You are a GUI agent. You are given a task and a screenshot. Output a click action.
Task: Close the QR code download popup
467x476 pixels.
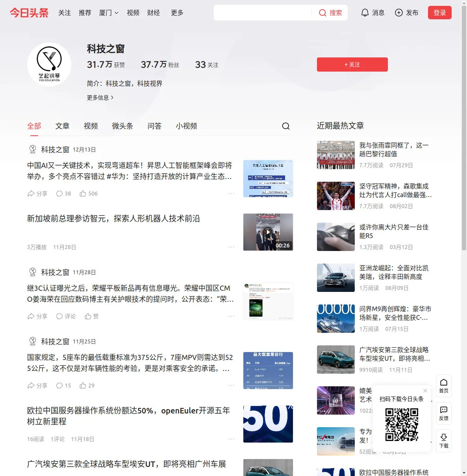coord(425,391)
